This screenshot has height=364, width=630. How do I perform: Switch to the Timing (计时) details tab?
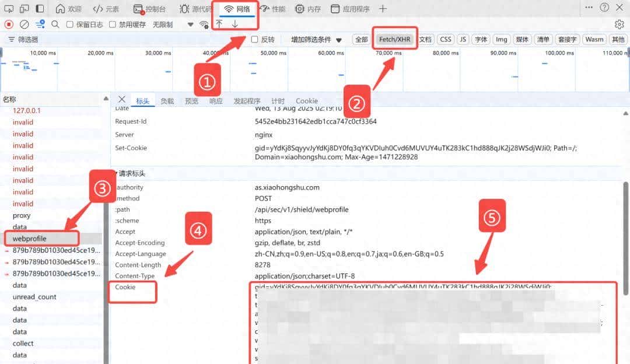click(x=278, y=101)
